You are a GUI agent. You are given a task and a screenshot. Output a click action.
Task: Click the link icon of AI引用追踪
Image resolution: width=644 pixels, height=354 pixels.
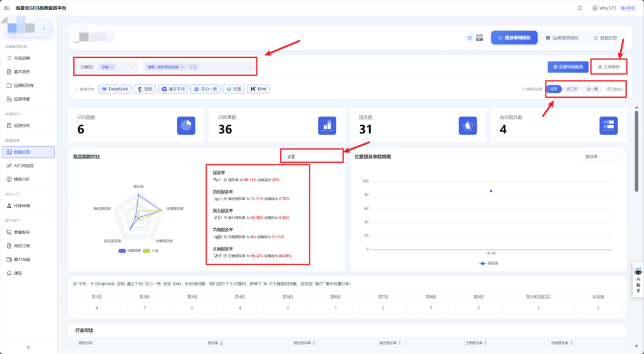[9, 166]
